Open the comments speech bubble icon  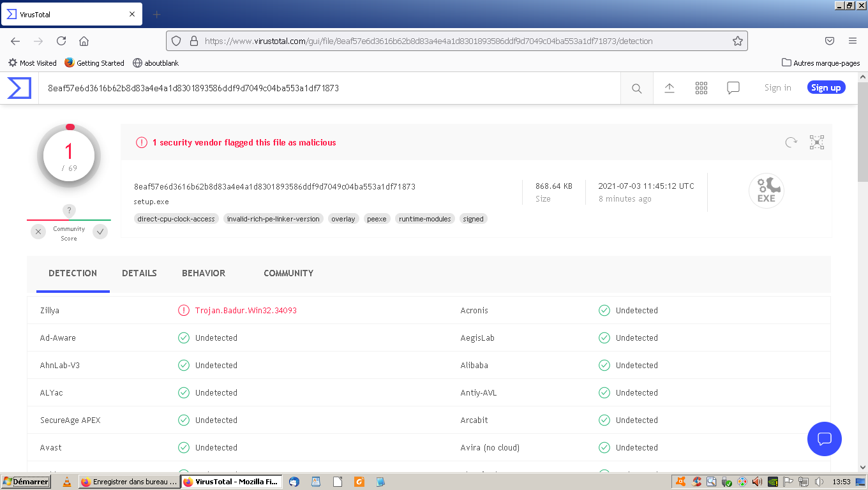pos(733,88)
